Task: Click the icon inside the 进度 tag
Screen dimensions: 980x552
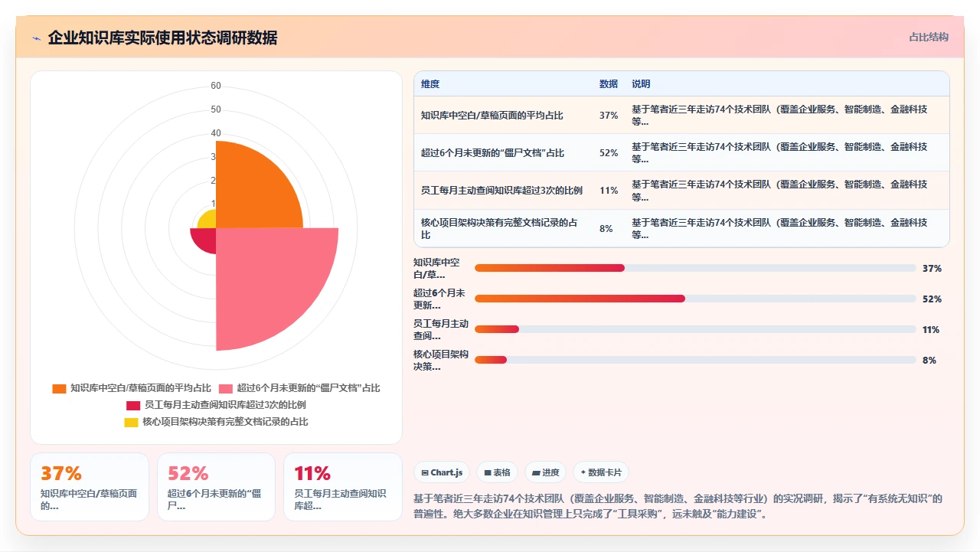Action: [537, 473]
